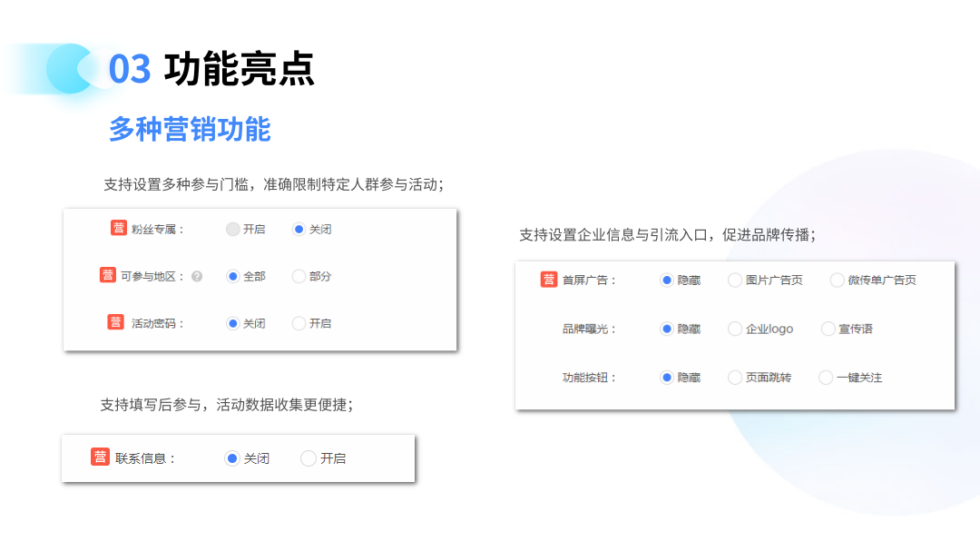Click the 活动密码 label

(x=157, y=323)
